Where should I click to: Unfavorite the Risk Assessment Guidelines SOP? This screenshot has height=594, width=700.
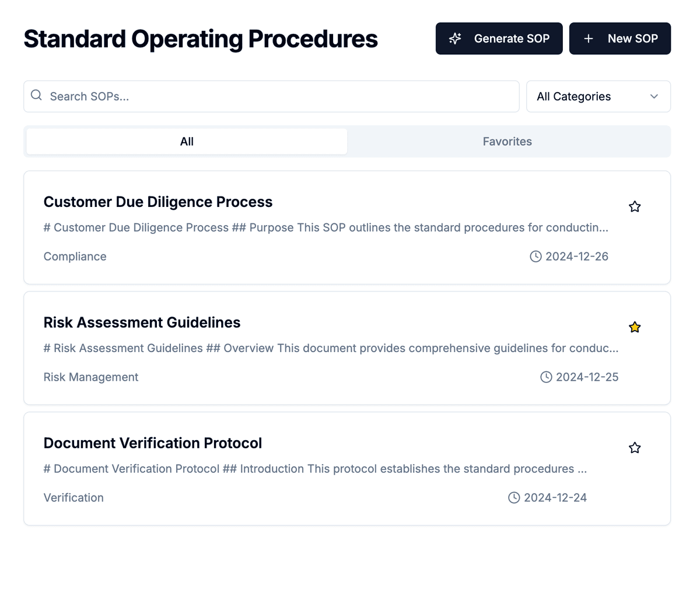point(634,327)
